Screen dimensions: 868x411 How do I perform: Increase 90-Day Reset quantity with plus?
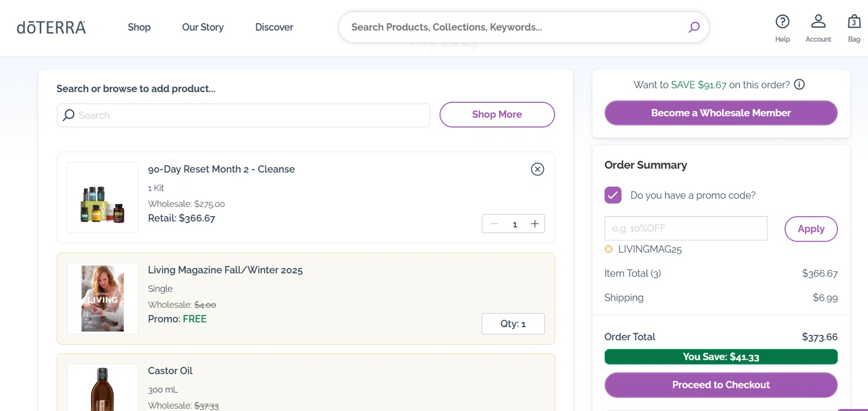[535, 224]
